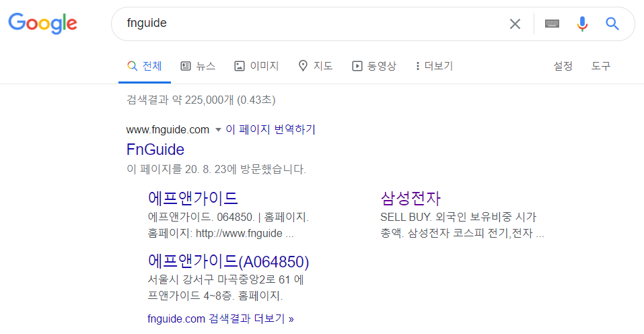Screen dimensions: 644x334
Task: Click snippet text 서울시 강서구 마곡중앙2로 61
Action: [x=219, y=279]
